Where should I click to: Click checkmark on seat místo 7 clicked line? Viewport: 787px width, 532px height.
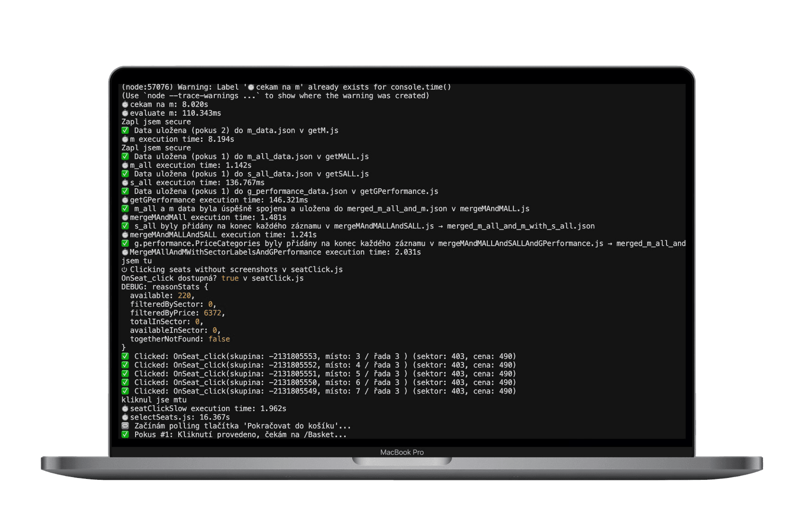point(125,391)
